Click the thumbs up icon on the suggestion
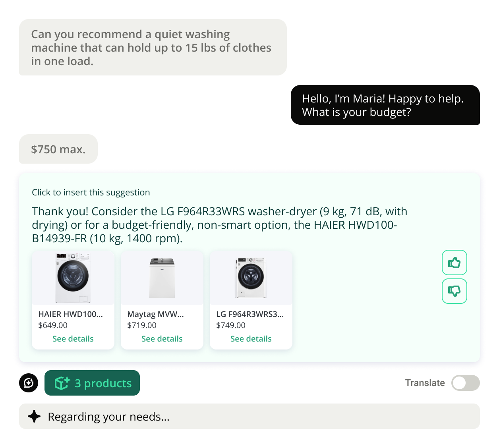 (454, 263)
